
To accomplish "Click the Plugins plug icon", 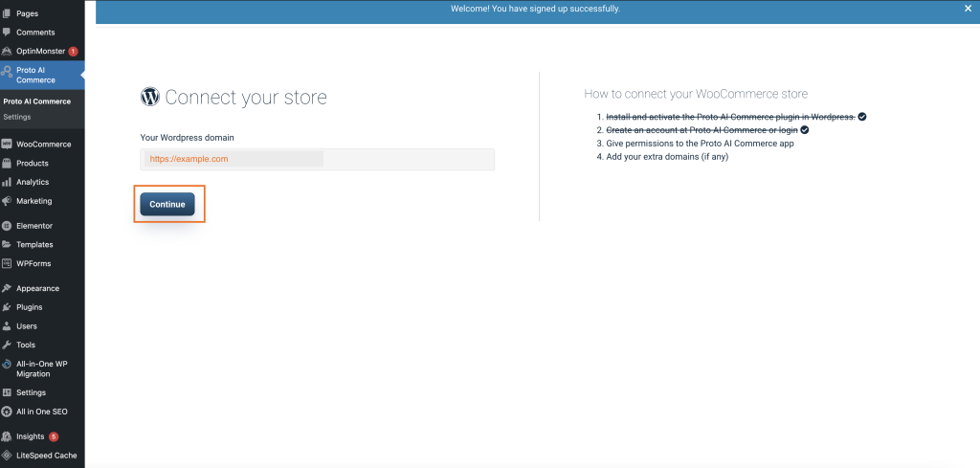I will [7, 307].
